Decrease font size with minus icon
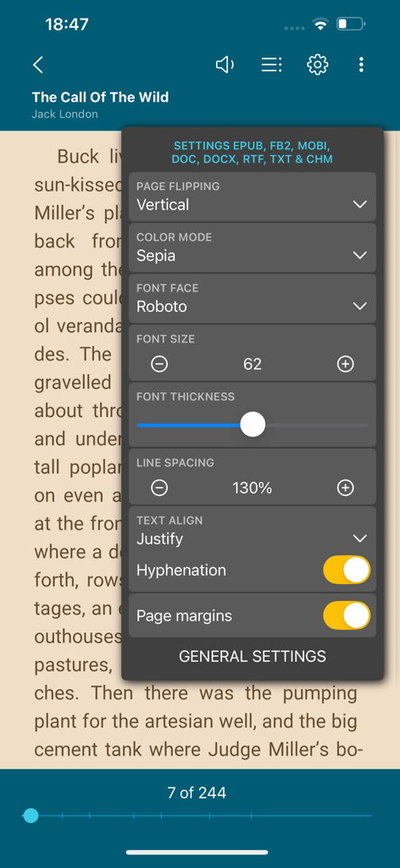Screen dimensions: 400x868 click(159, 364)
